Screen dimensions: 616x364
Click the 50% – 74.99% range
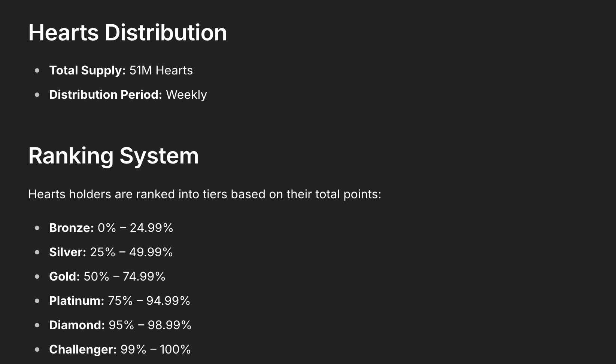point(125,276)
